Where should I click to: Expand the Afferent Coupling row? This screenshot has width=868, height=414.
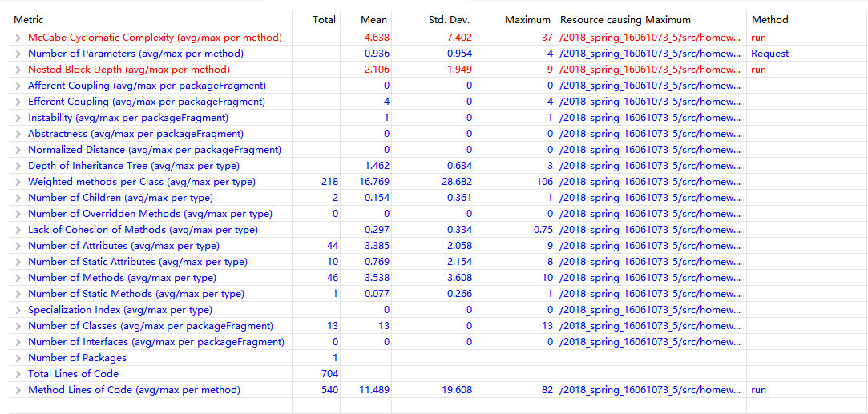click(x=18, y=86)
